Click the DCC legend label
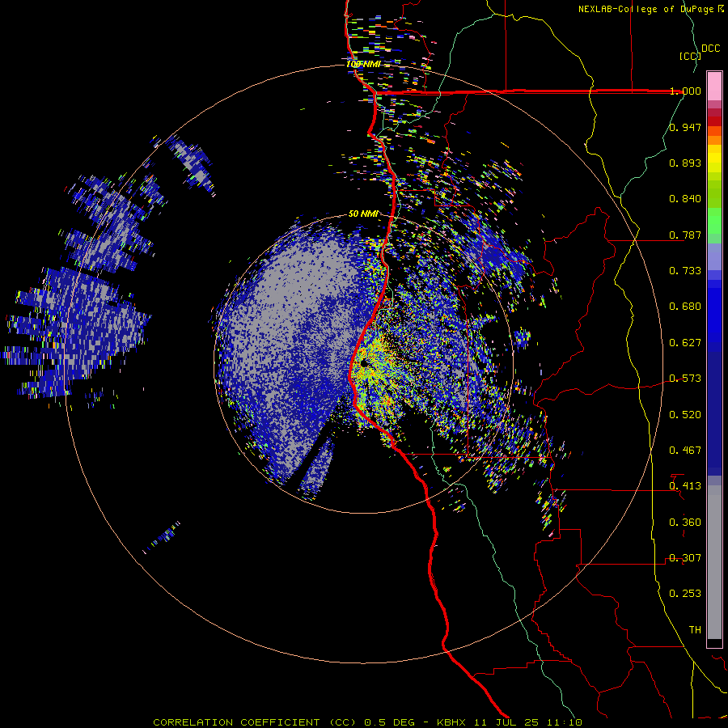This screenshot has width=728, height=728. [x=710, y=49]
